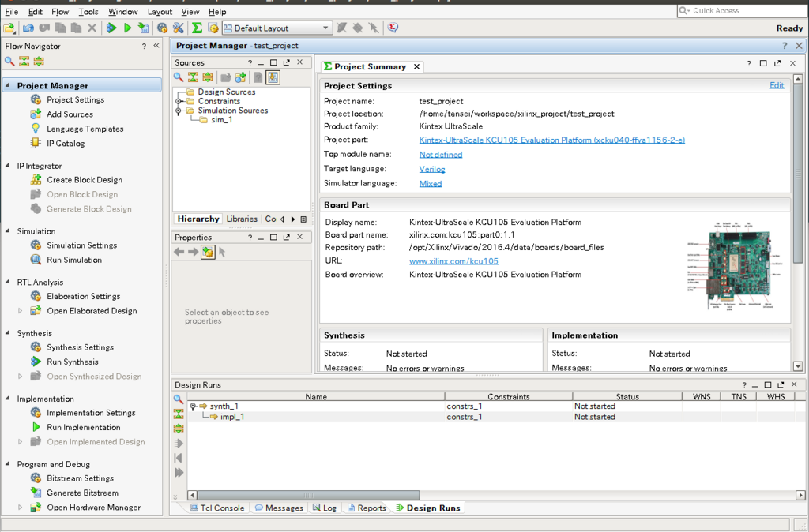Click Run Synthesis in Flow Navigator
The image size is (809, 532).
[x=72, y=362]
